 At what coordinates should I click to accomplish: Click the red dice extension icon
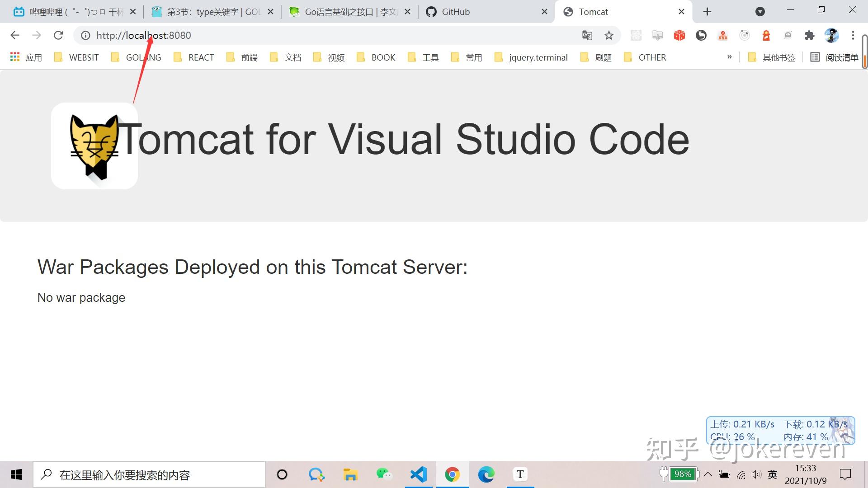click(x=679, y=35)
